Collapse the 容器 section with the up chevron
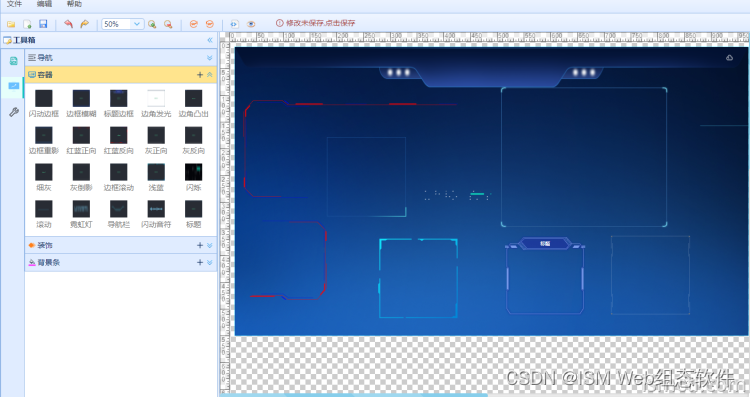Screen dimensions: 750x397 point(210,75)
